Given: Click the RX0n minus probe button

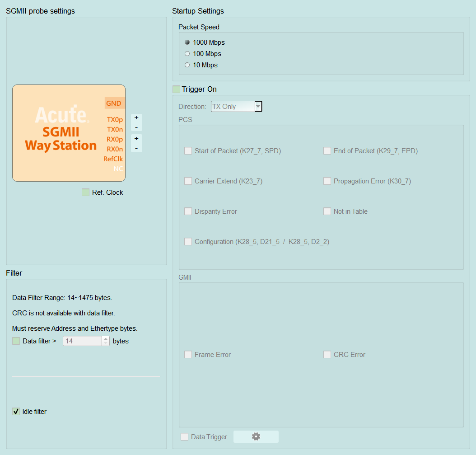Looking at the screenshot, I should point(136,148).
